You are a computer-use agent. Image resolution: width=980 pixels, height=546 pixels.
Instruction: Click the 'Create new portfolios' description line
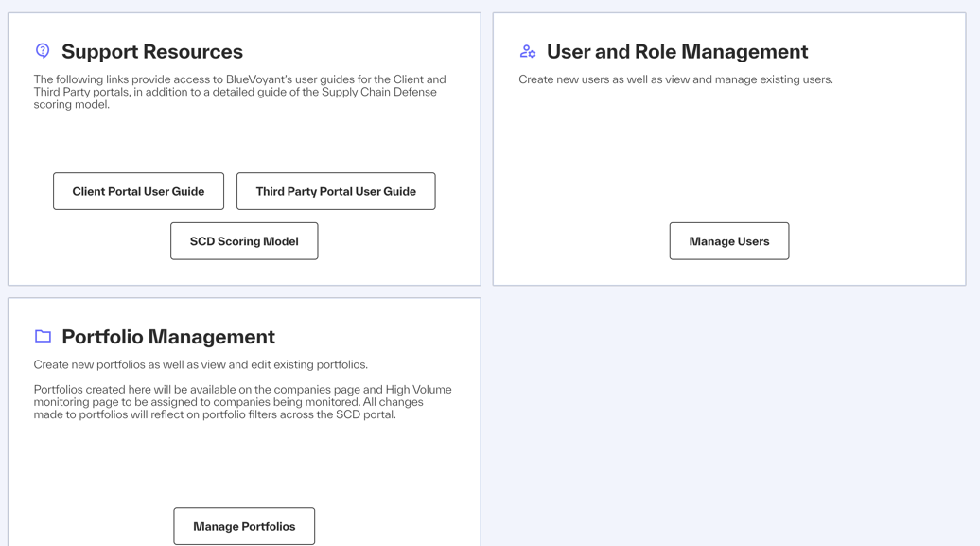click(201, 364)
